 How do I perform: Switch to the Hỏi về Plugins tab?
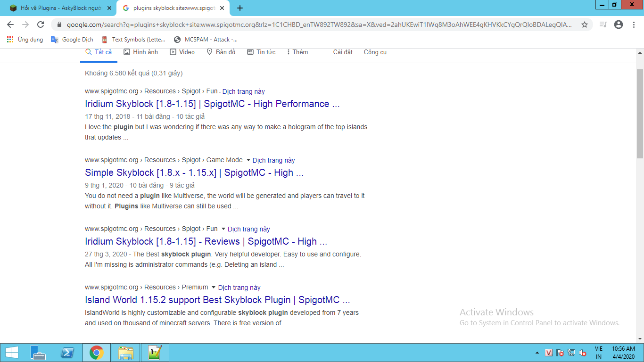click(x=58, y=8)
